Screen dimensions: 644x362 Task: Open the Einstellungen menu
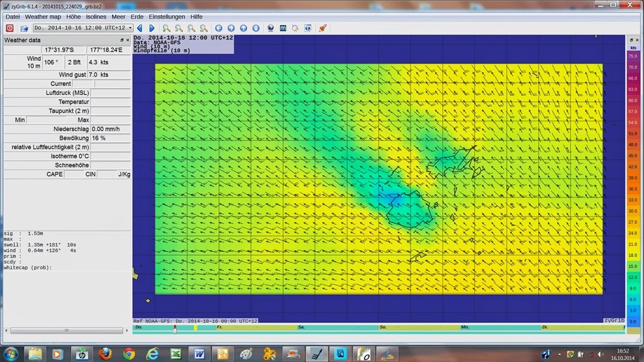pos(167,17)
